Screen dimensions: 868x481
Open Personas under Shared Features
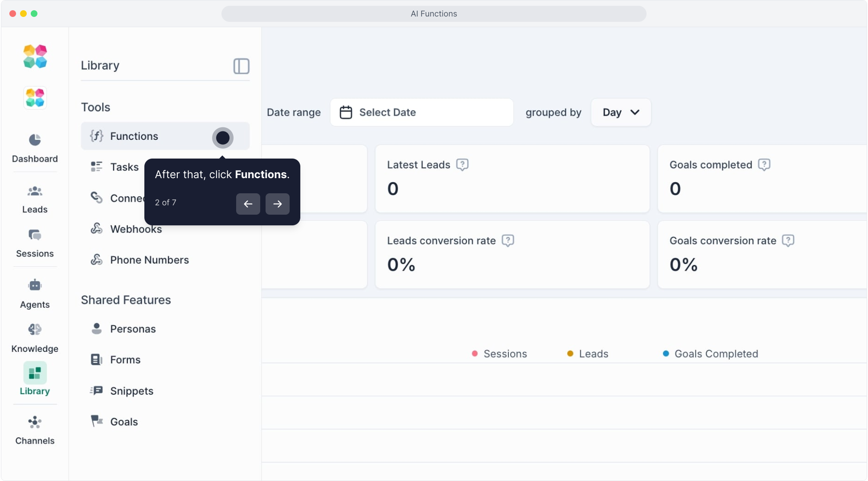click(x=133, y=329)
